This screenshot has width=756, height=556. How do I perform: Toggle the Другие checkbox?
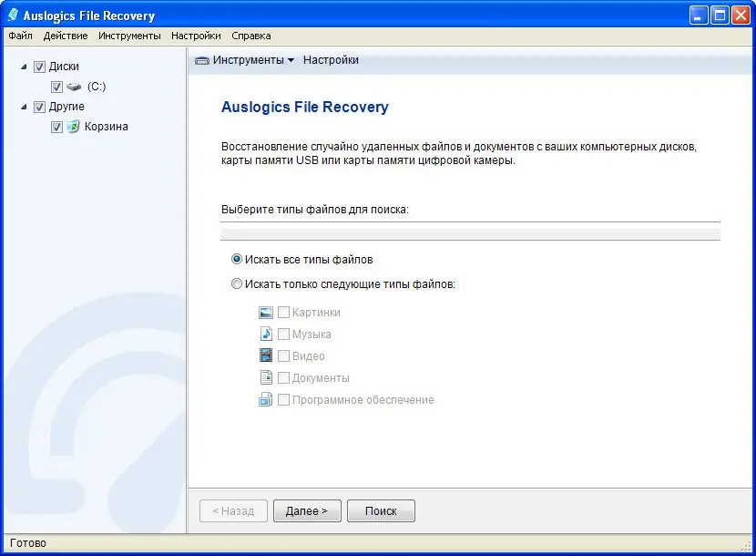tap(39, 107)
